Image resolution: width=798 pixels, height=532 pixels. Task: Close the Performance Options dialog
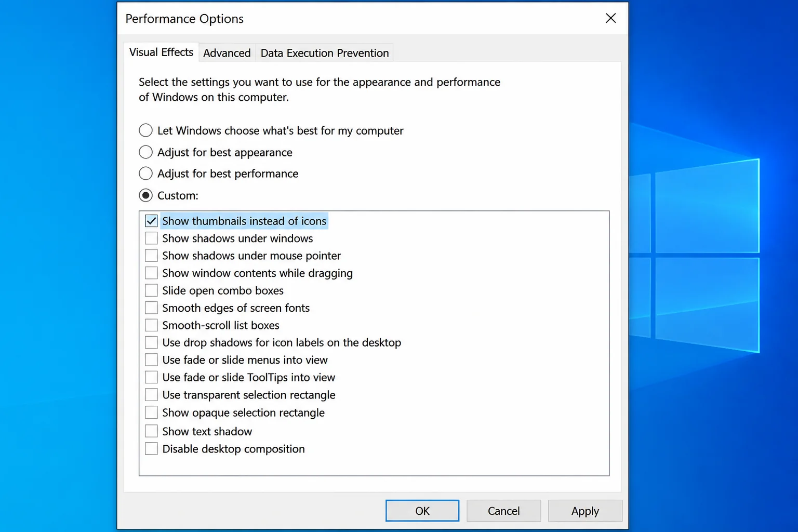point(611,18)
